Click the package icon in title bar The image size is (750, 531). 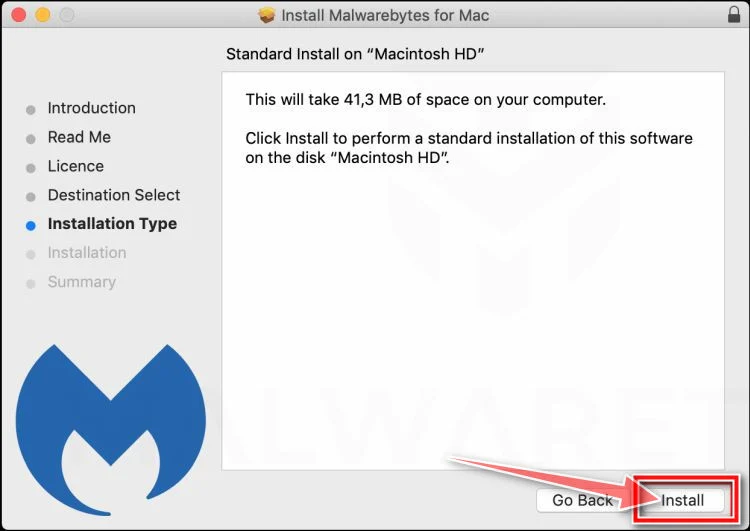coord(266,15)
